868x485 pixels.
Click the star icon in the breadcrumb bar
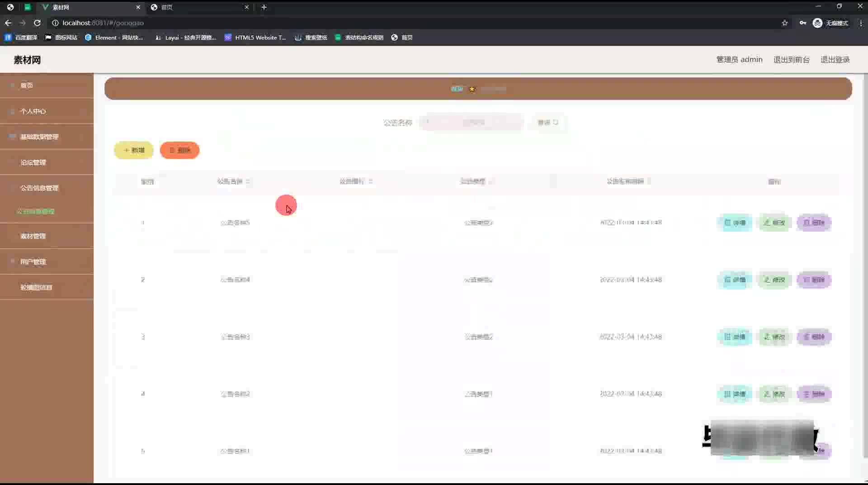tap(472, 89)
